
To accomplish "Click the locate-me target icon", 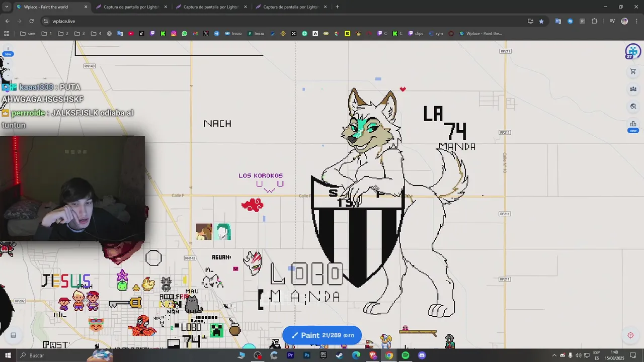I will coord(630,335).
